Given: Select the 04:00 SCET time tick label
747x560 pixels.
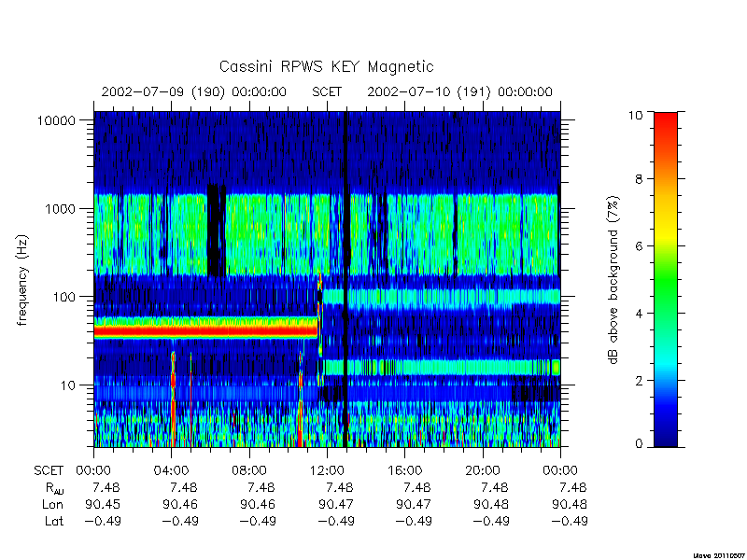Looking at the screenshot, I should click(x=172, y=470).
